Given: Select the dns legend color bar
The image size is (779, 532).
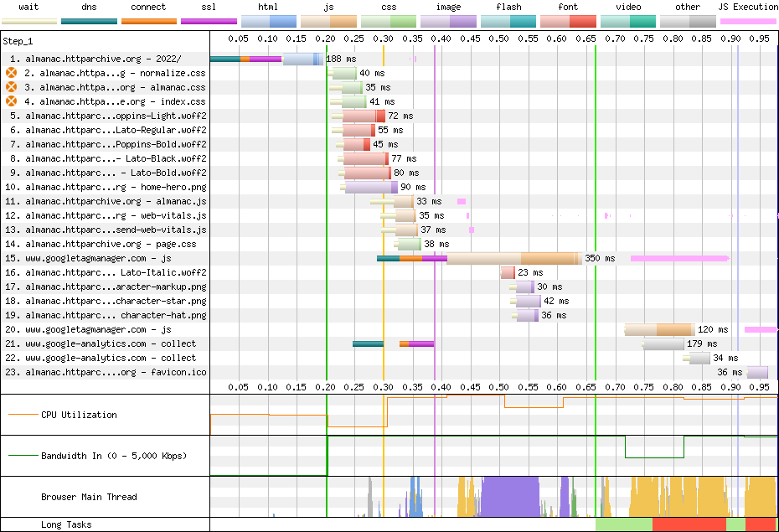Looking at the screenshot, I should pos(89,21).
